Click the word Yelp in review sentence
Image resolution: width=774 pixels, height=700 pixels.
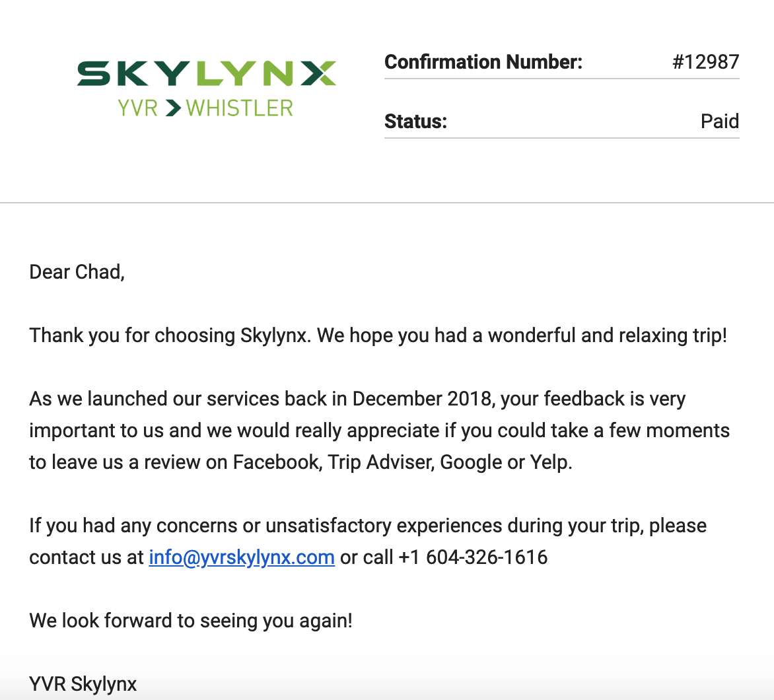(549, 462)
